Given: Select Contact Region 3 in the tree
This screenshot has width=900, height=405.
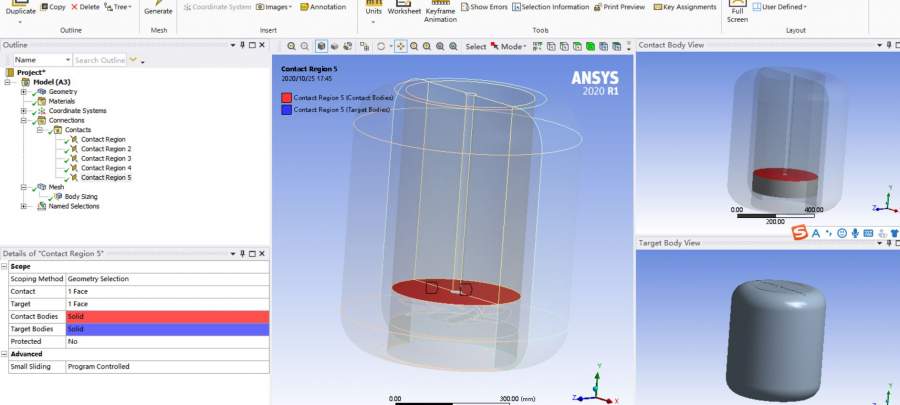Looking at the screenshot, I should click(105, 158).
